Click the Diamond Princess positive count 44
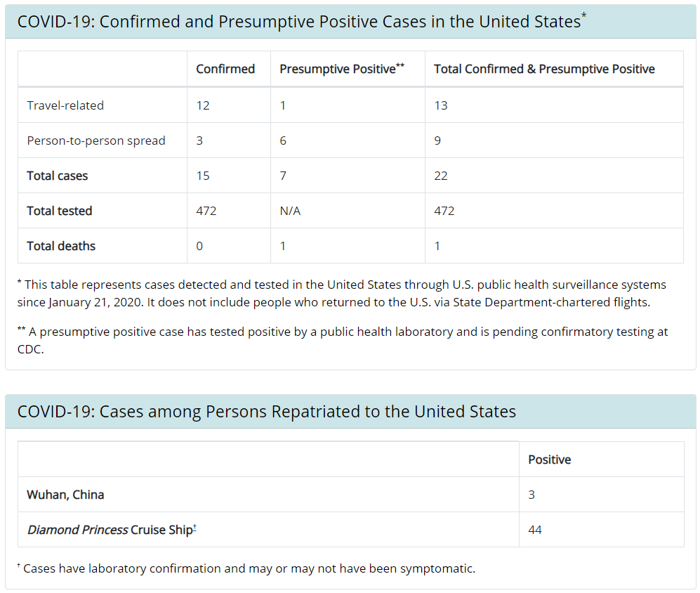The width and height of the screenshot is (700, 593). 535,530
